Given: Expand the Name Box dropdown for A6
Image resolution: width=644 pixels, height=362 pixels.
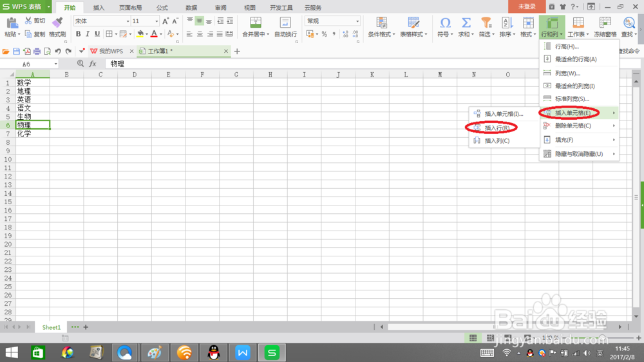Looking at the screenshot, I should point(55,64).
